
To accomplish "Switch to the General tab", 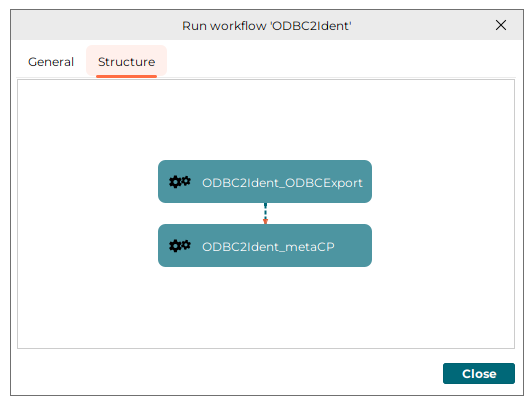I will coord(51,62).
